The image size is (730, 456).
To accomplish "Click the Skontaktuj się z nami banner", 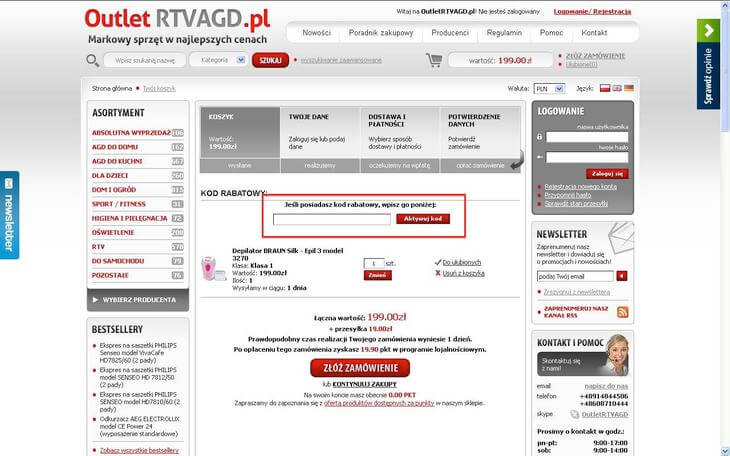I will click(583, 364).
